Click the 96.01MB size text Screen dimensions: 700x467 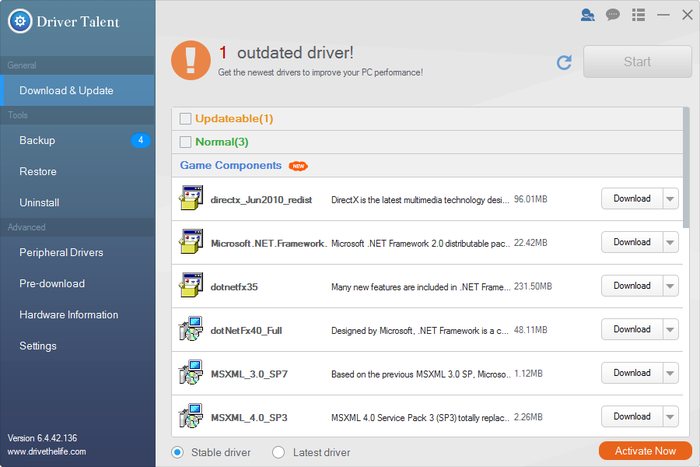(530, 199)
